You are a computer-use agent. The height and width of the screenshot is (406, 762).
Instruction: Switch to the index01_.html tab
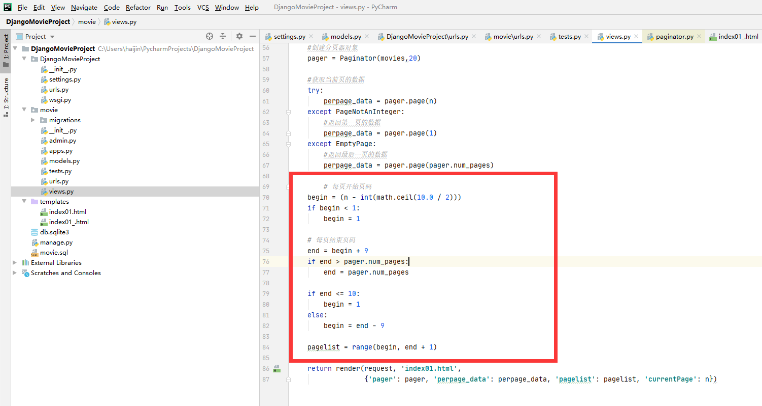coord(734,36)
